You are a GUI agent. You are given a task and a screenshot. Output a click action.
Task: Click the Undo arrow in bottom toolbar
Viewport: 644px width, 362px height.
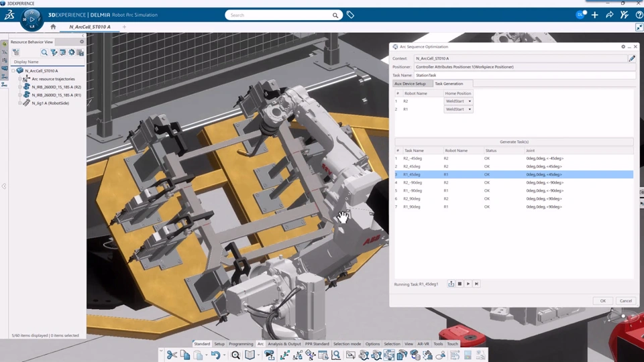point(215,355)
